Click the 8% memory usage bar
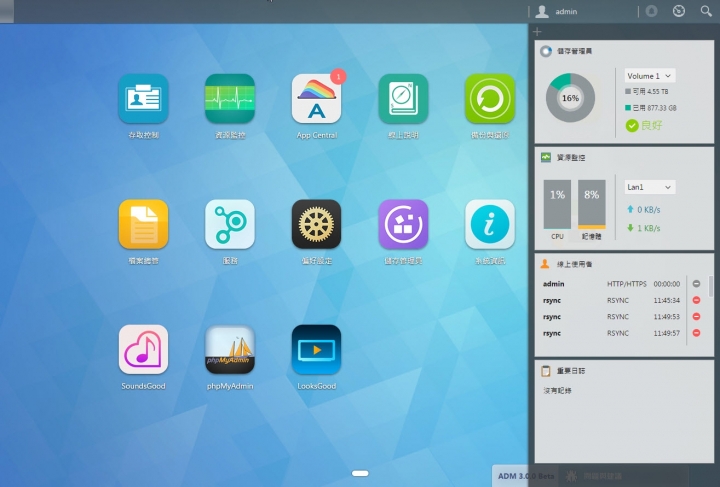This screenshot has width=720, height=487. point(591,204)
